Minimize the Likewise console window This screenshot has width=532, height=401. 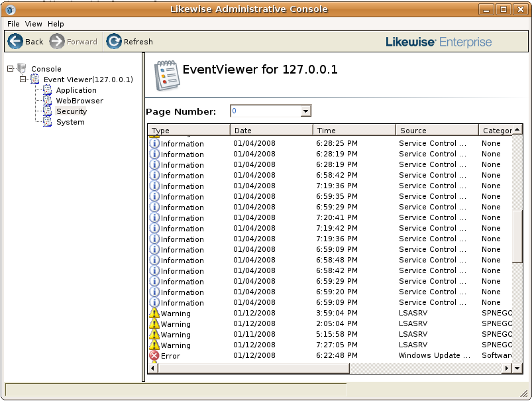point(486,9)
